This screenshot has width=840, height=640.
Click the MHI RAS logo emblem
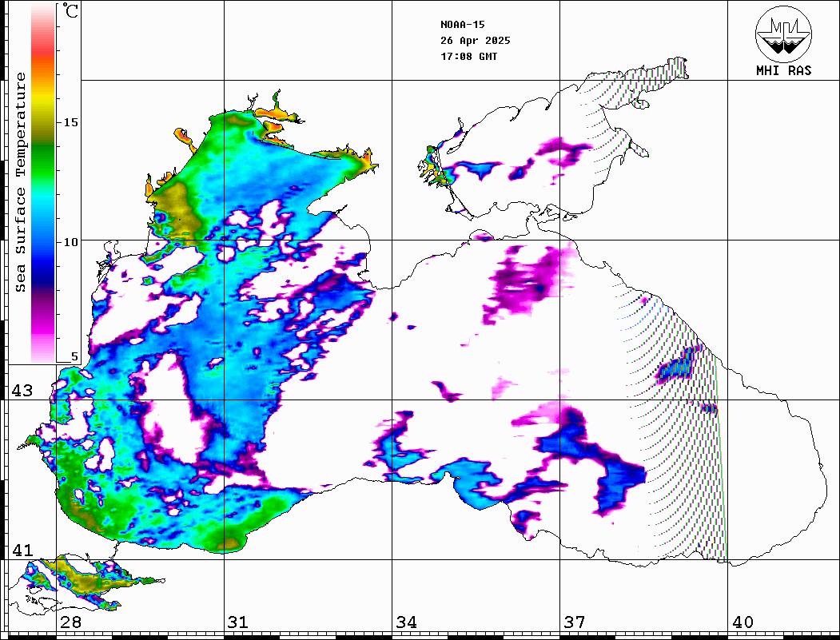pos(783,34)
